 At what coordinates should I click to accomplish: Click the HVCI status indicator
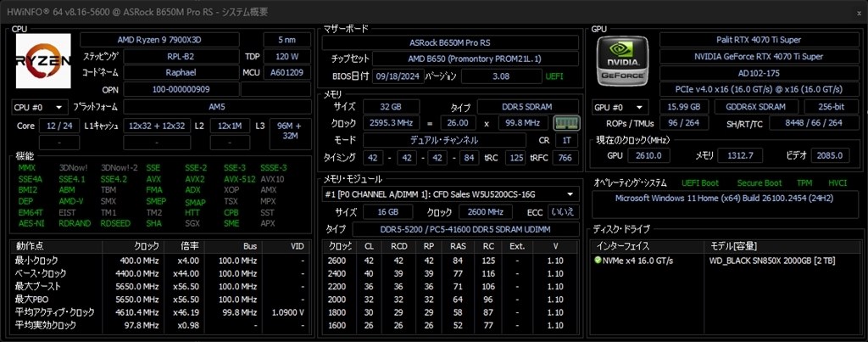pos(836,182)
